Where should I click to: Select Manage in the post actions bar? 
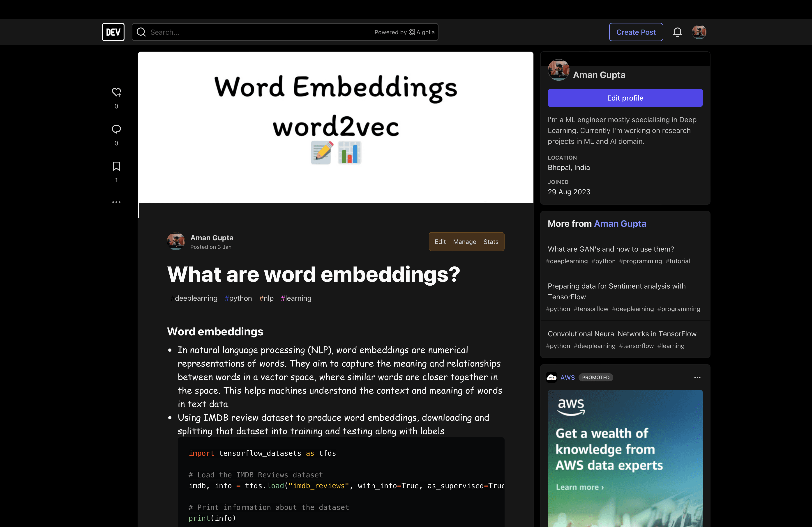coord(464,242)
